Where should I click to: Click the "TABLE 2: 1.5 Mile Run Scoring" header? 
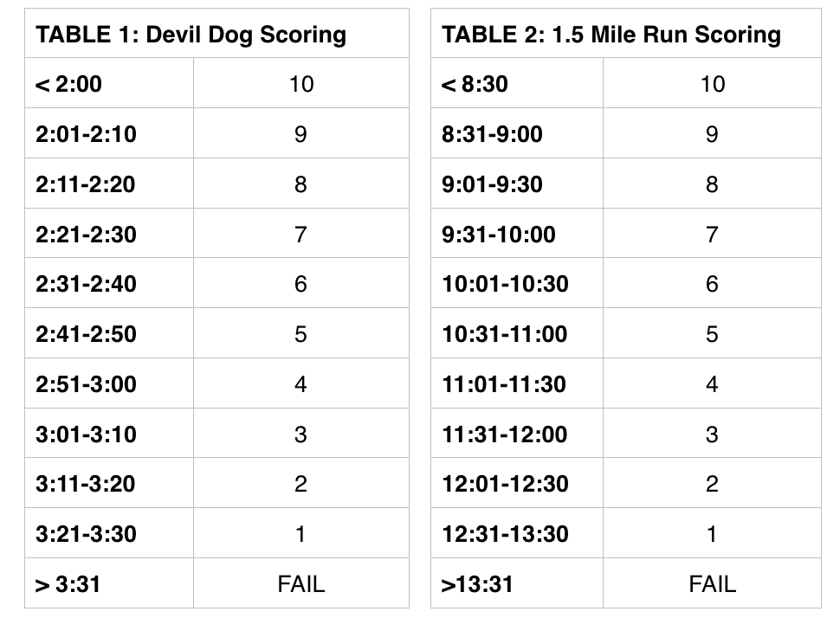click(x=611, y=35)
